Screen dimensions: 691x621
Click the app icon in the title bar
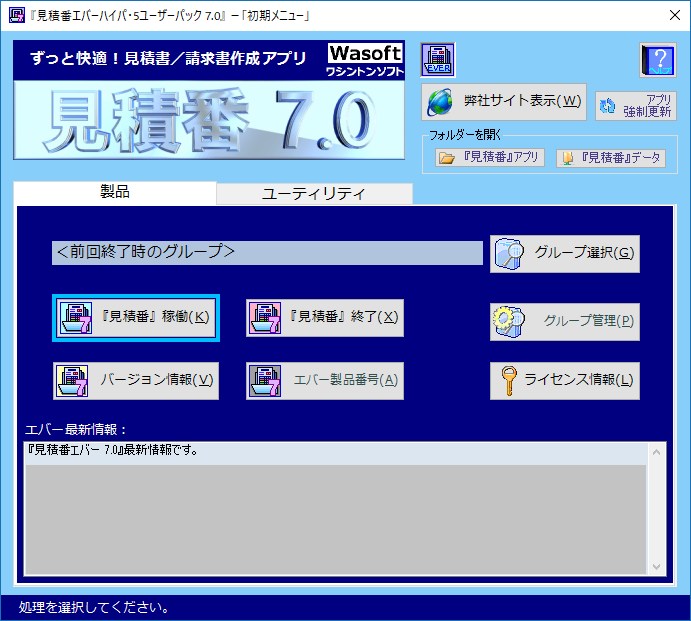click(17, 15)
